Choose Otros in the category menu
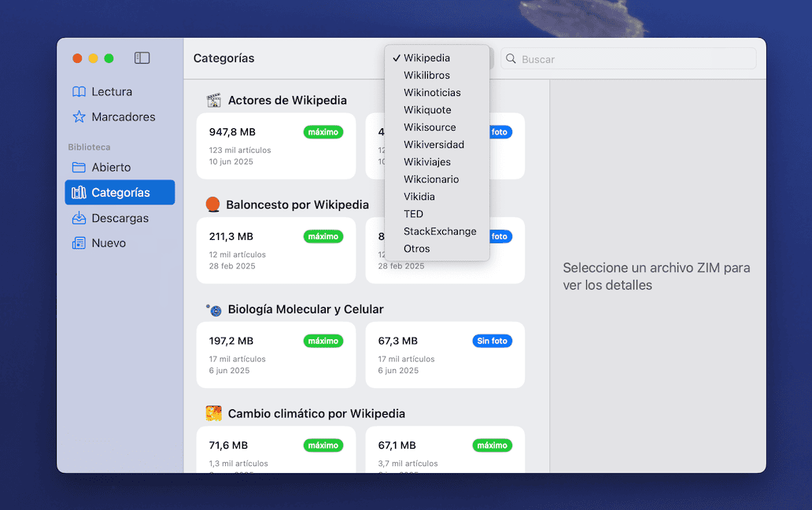 point(437,249)
